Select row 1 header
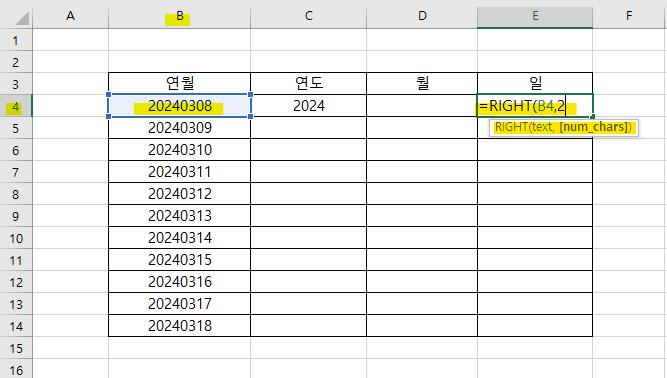 [16, 40]
